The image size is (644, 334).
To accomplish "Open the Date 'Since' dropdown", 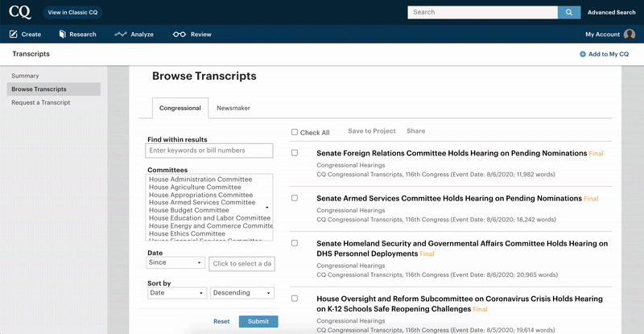I will [x=176, y=263].
